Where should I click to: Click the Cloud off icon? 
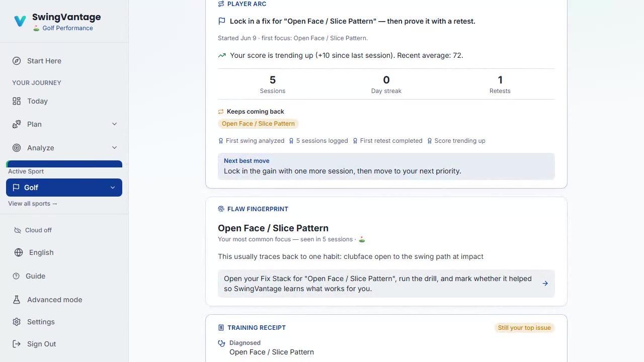point(17,230)
